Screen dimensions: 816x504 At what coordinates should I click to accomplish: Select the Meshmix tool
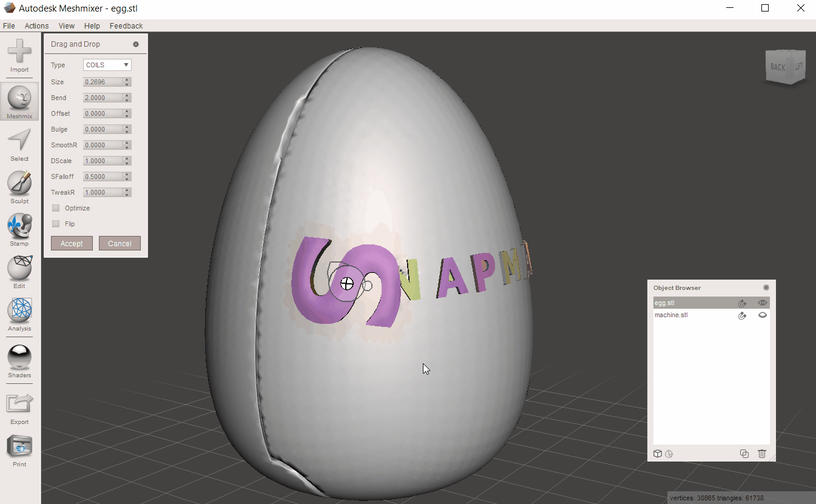[x=19, y=101]
